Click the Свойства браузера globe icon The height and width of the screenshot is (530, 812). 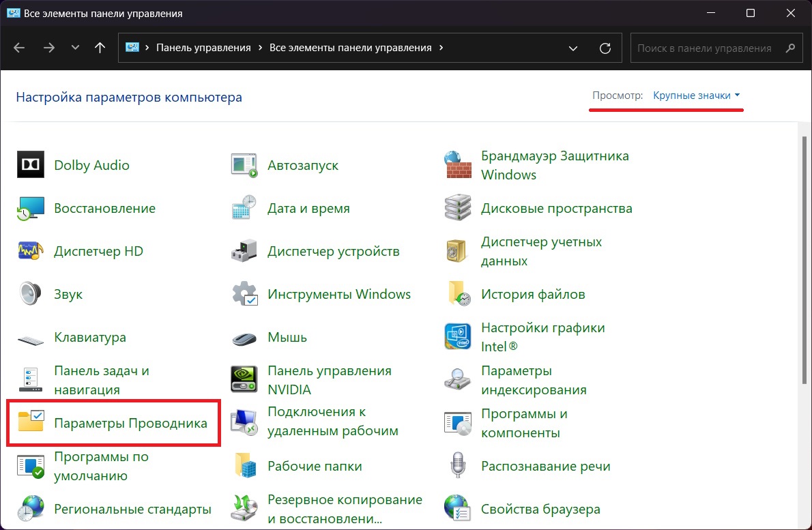[457, 508]
